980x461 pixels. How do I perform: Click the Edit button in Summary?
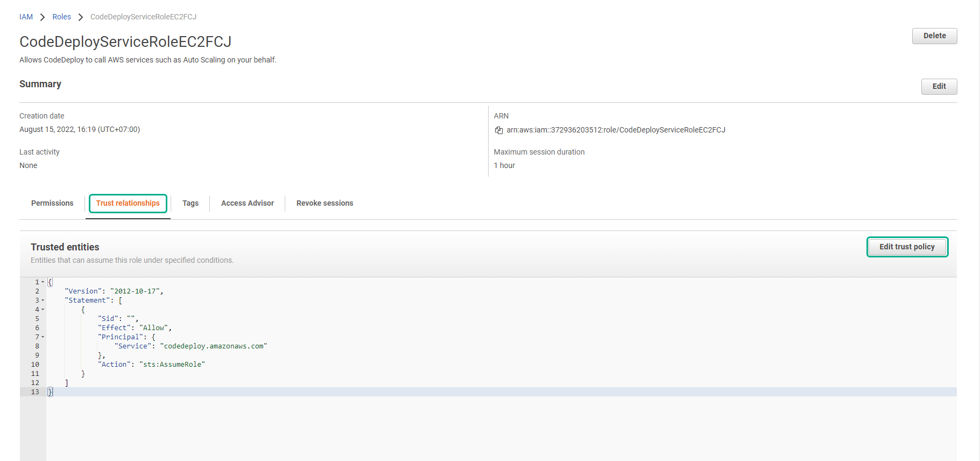[939, 87]
